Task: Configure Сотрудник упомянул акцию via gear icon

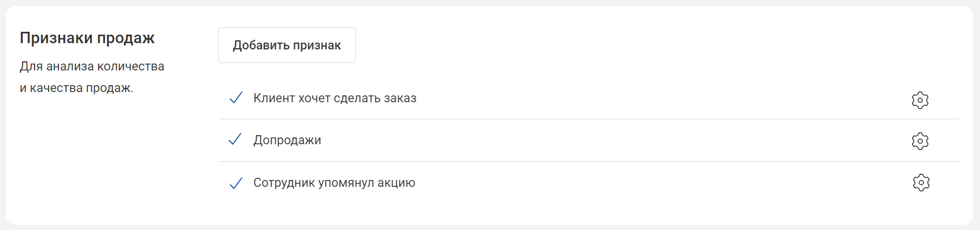Action: 921,182
